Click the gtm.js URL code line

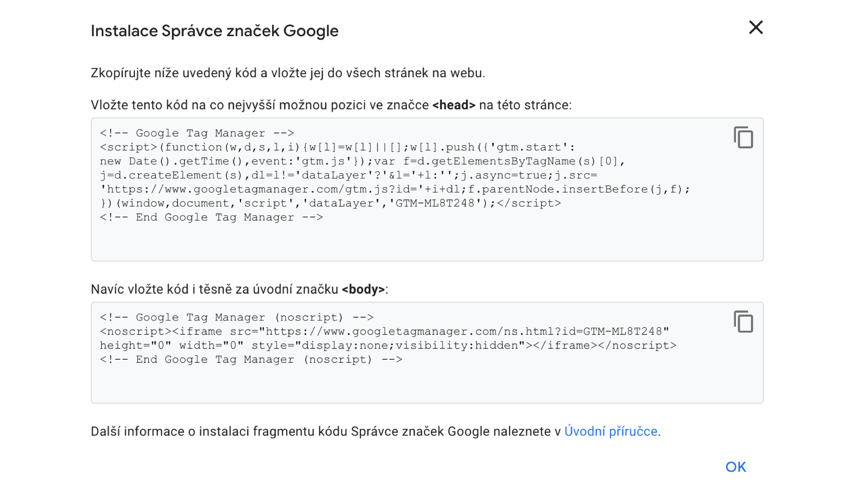[x=394, y=189]
